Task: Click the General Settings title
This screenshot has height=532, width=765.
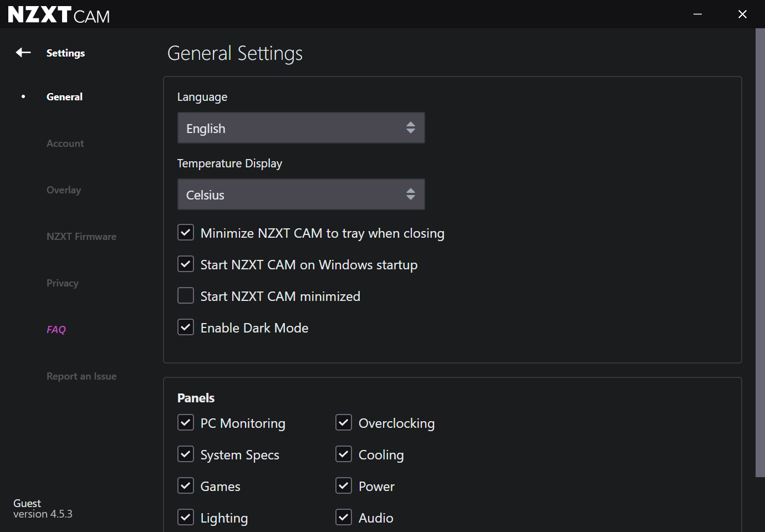Action: (235, 53)
